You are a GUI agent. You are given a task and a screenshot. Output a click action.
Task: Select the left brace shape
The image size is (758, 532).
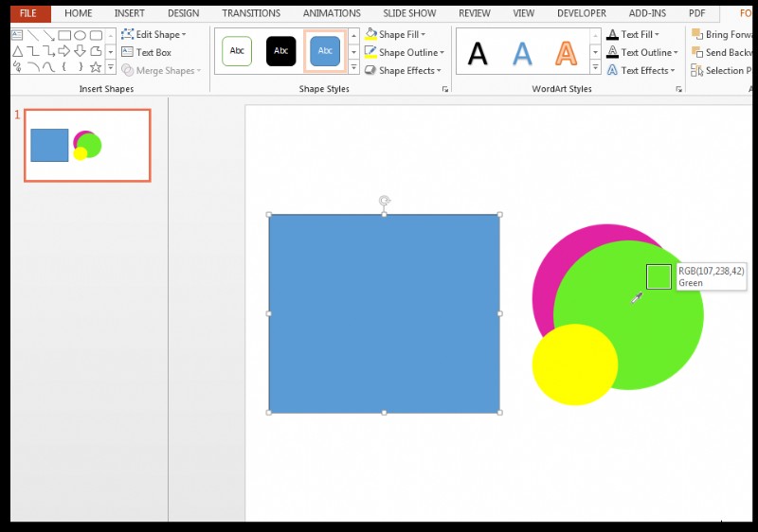(64, 66)
